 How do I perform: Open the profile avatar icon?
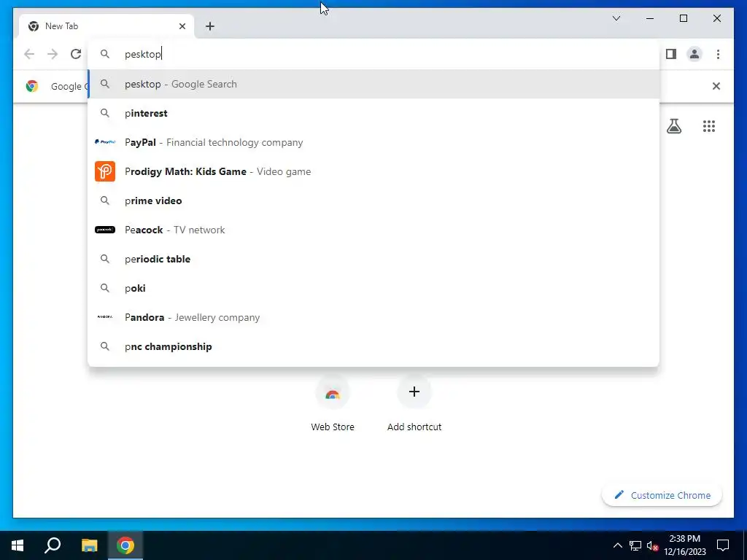click(694, 54)
